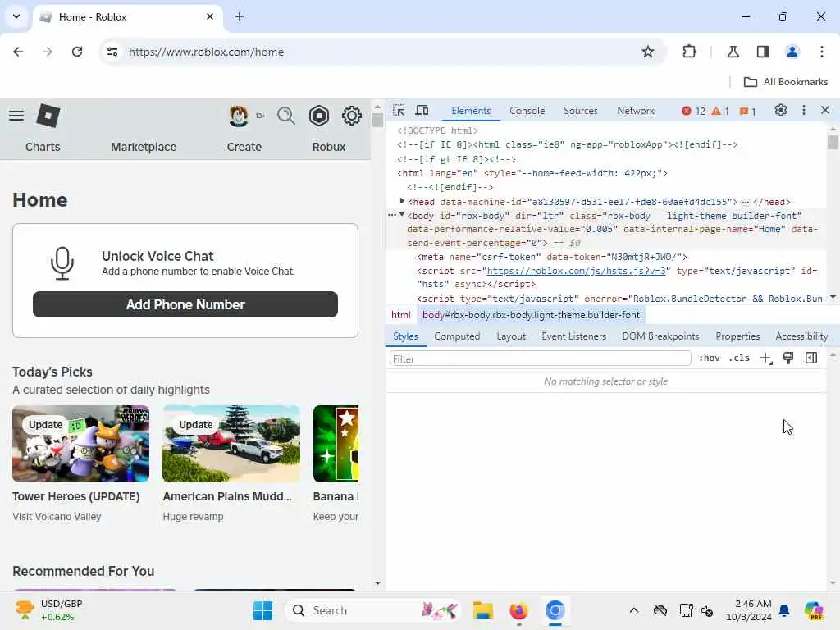Click the issues flag count badge
Image resolution: width=840 pixels, height=630 pixels.
(747, 111)
